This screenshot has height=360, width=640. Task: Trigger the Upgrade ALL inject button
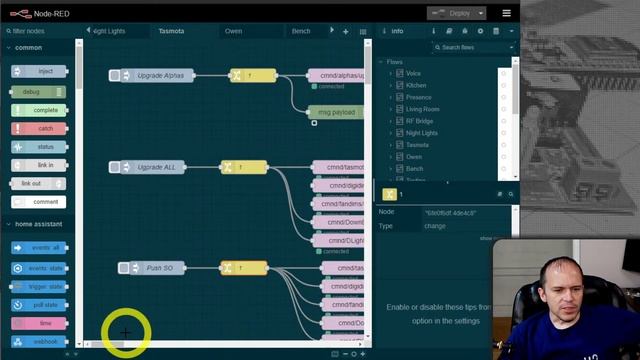[x=115, y=167]
